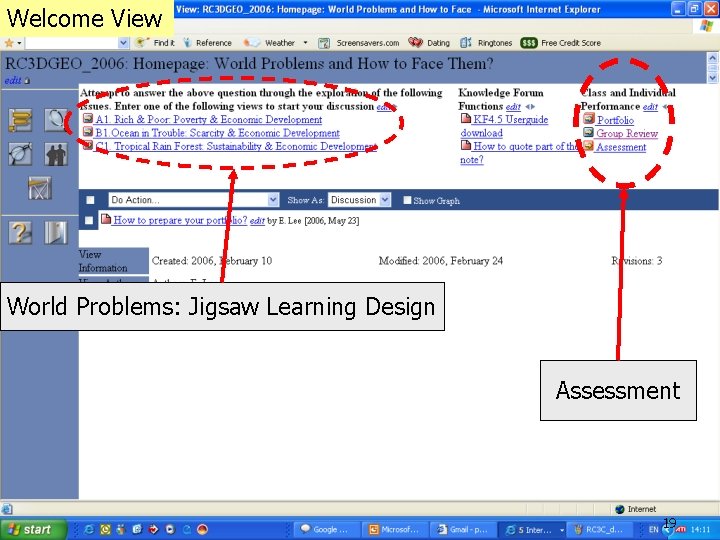The height and width of the screenshot is (540, 720).
Task: Click the view icon next to Group Review
Action: point(589,133)
